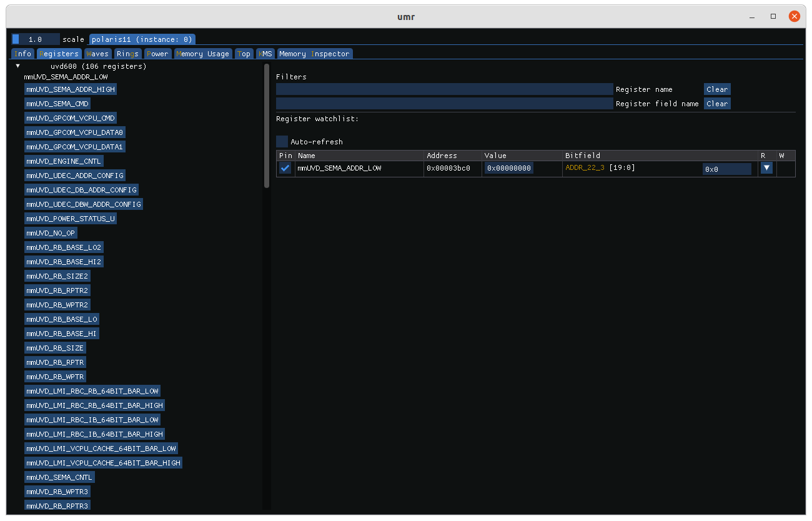Viewport: 812px width, 521px height.
Task: Select the mmUVD_ENGINE_CNTL register
Action: point(64,161)
